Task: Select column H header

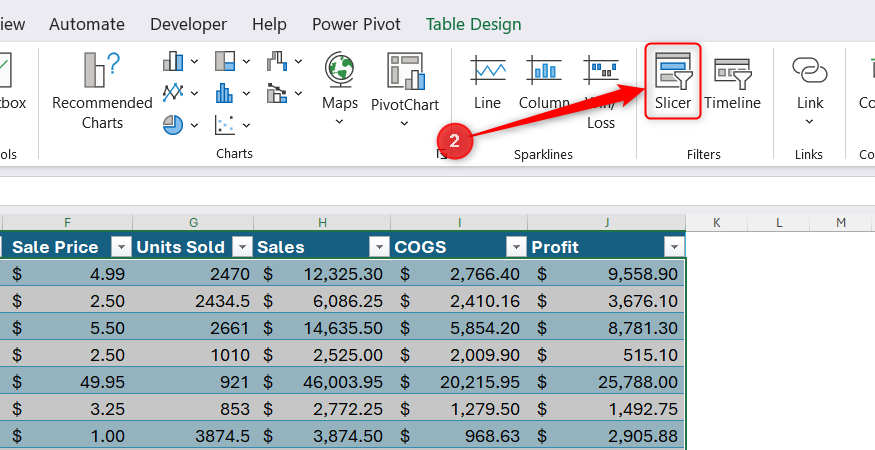Action: tap(322, 223)
